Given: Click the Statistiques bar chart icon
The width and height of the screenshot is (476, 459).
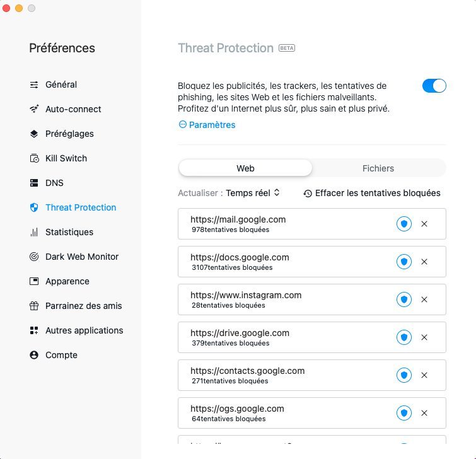Looking at the screenshot, I should coord(34,232).
